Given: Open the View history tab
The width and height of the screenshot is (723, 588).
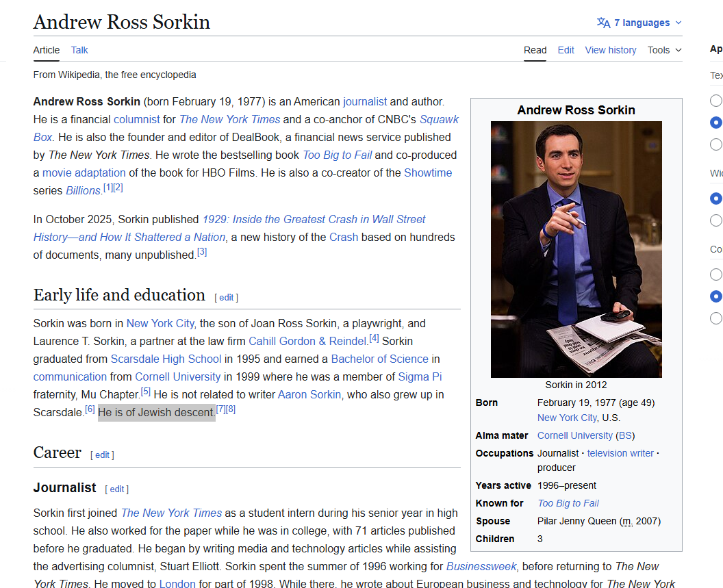Looking at the screenshot, I should point(611,50).
